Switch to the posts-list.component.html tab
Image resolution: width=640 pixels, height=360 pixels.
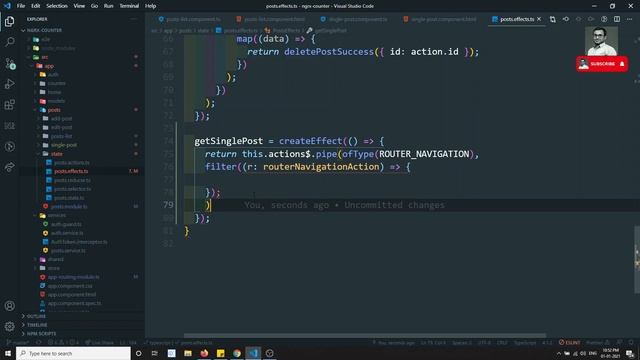click(x=271, y=19)
